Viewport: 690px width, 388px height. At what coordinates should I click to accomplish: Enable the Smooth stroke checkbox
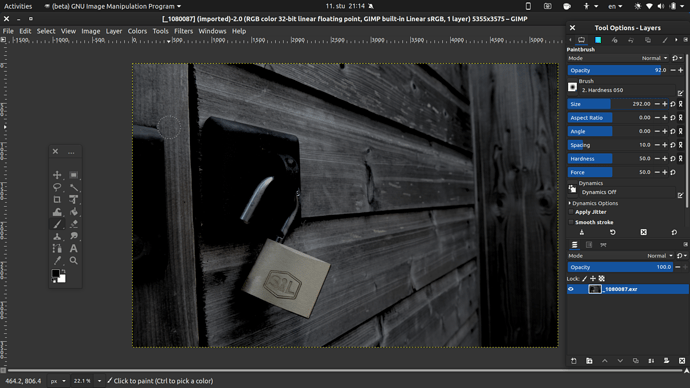571,222
